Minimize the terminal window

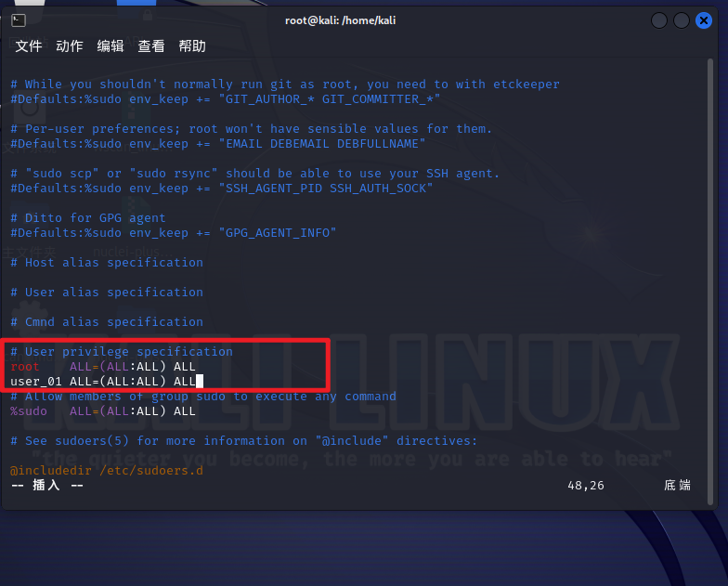(659, 20)
